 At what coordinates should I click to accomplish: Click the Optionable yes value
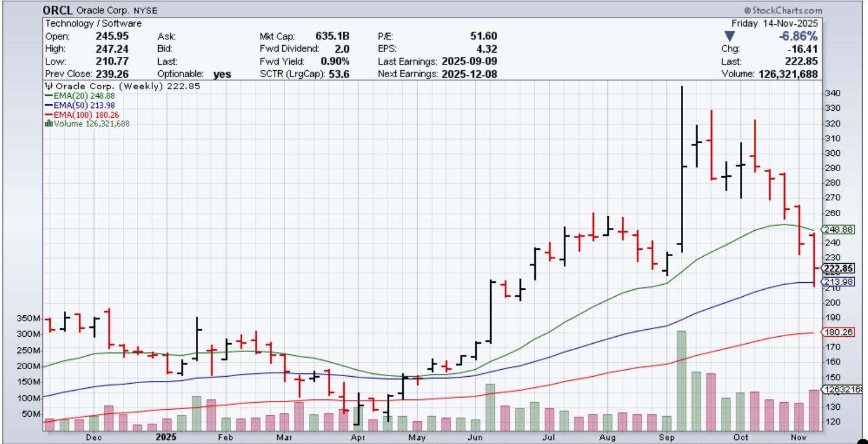(x=223, y=74)
